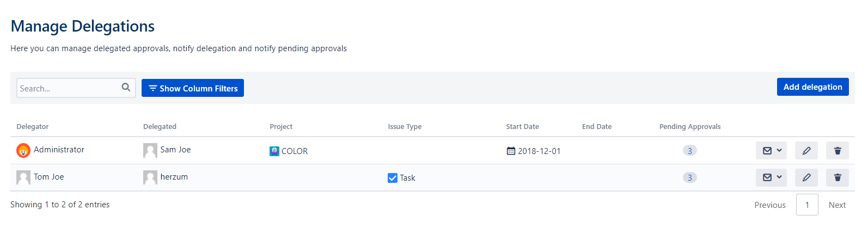Delete the Administrator delegation row
The height and width of the screenshot is (234, 868).
point(838,151)
